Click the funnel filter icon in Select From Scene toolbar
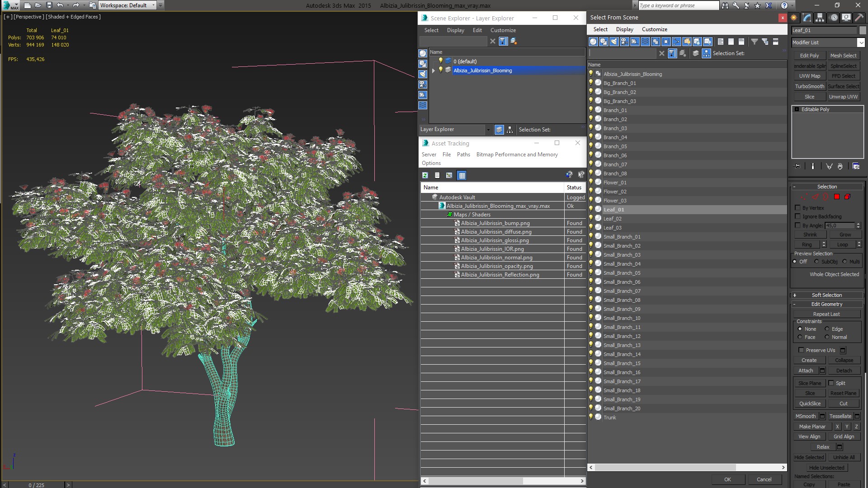 click(x=755, y=42)
